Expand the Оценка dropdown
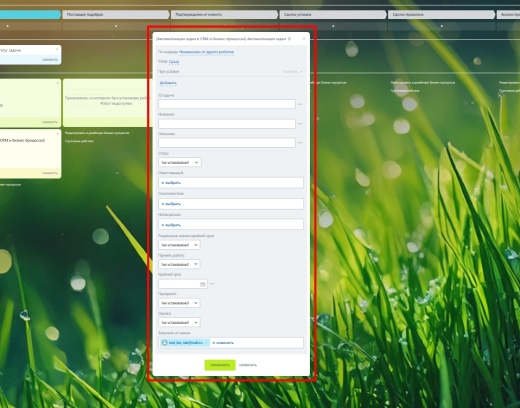520x408 pixels. click(x=179, y=322)
